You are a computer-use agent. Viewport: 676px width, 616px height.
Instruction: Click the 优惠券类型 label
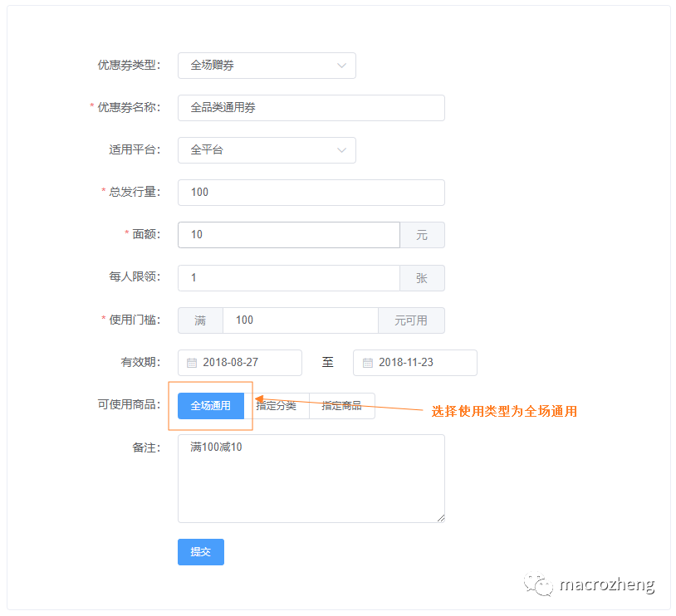click(x=129, y=65)
